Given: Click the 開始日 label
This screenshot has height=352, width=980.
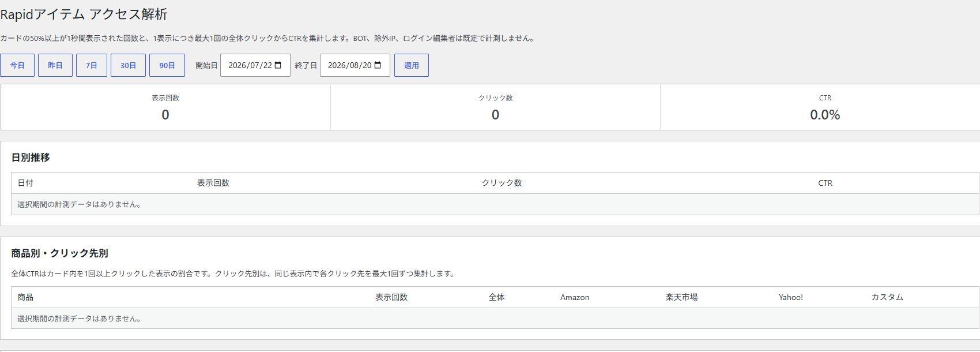Looking at the screenshot, I should coord(206,65).
